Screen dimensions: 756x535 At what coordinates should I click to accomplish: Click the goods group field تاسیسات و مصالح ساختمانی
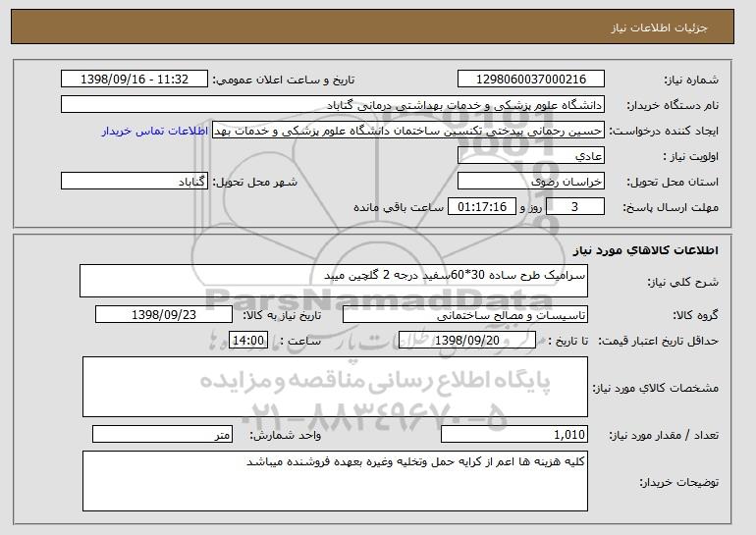465,315
